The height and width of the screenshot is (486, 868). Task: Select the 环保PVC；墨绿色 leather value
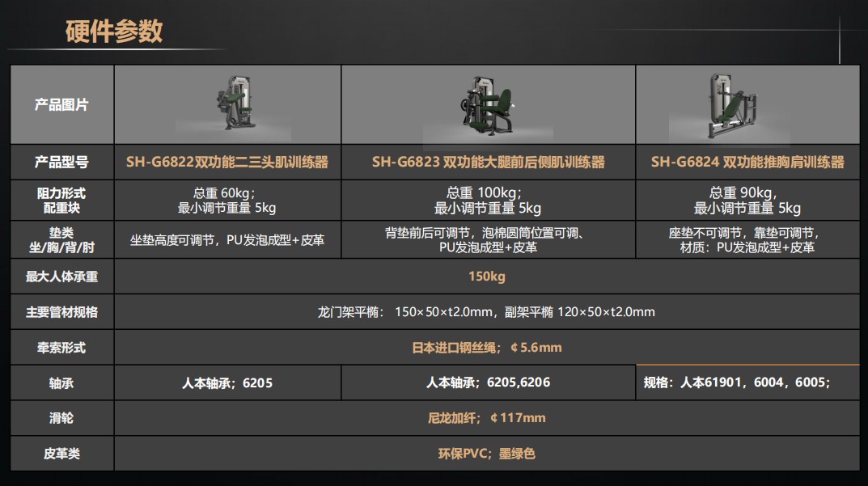pos(486,454)
